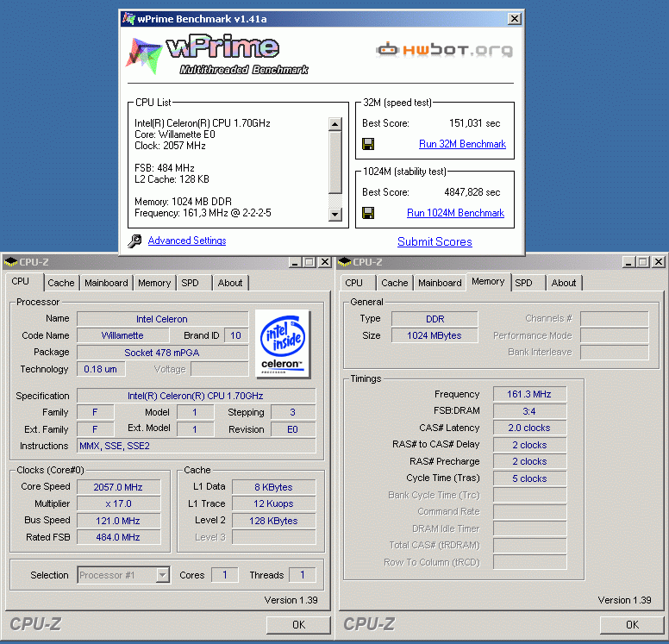Click the Threads value box
The width and height of the screenshot is (669, 644).
coord(303,575)
